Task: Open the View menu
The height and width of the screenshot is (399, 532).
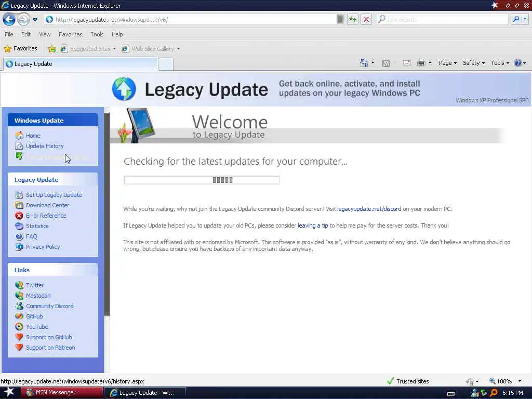Action: point(45,34)
